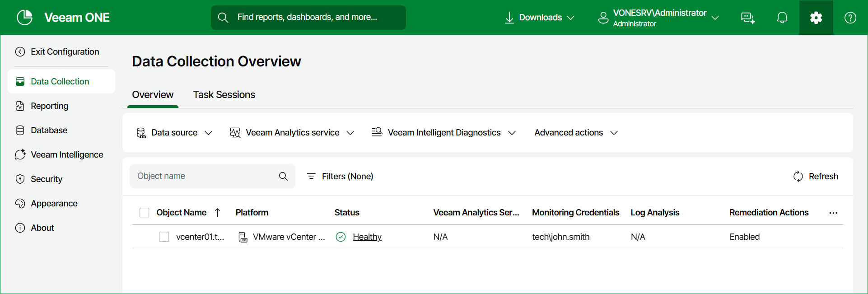The image size is (868, 294).
Task: Click the vcenter01.t... object name
Action: 200,237
